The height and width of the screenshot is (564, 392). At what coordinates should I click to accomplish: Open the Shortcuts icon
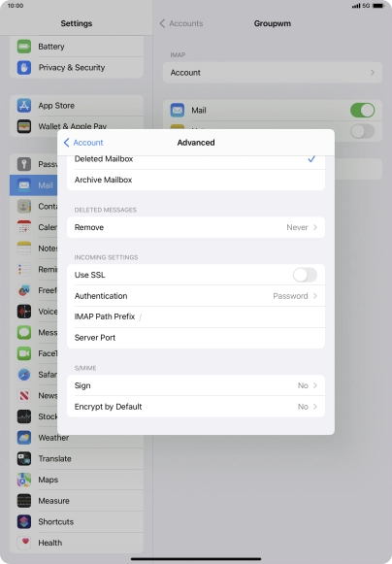pyautogui.click(x=23, y=521)
